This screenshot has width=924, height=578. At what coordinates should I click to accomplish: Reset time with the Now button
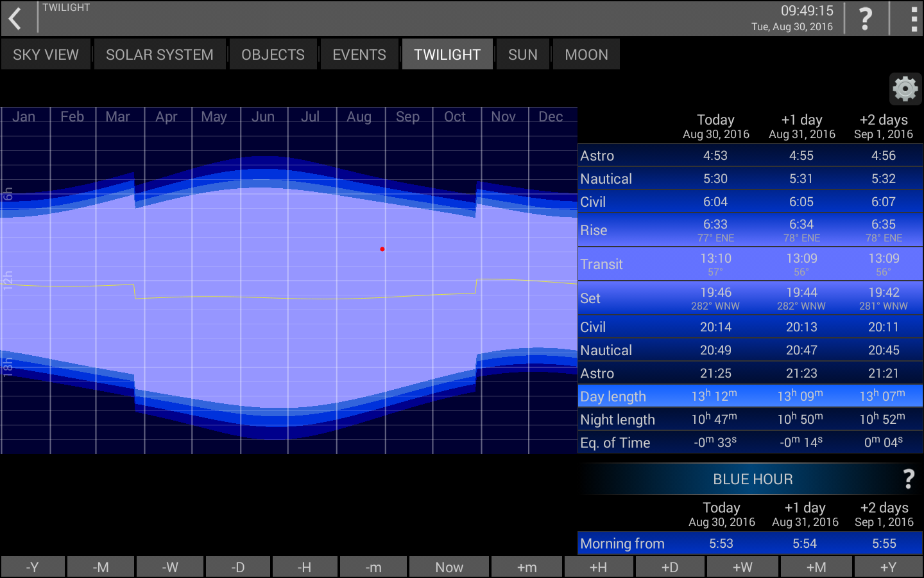coord(449,567)
